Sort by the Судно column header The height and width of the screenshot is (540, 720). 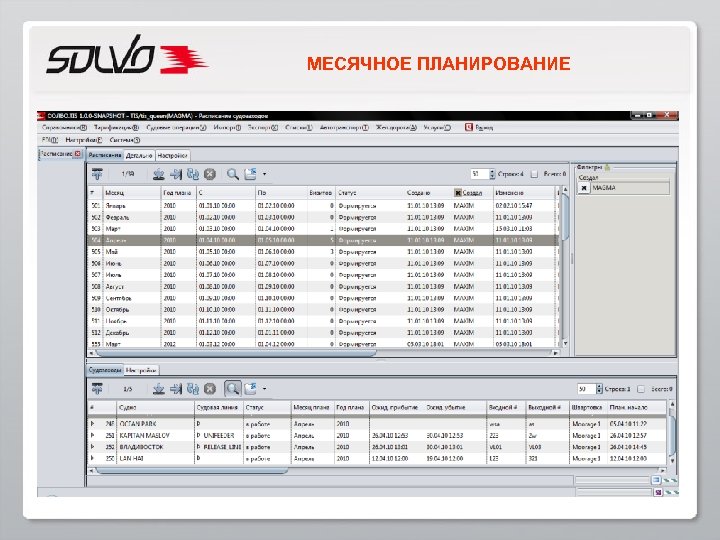156,407
